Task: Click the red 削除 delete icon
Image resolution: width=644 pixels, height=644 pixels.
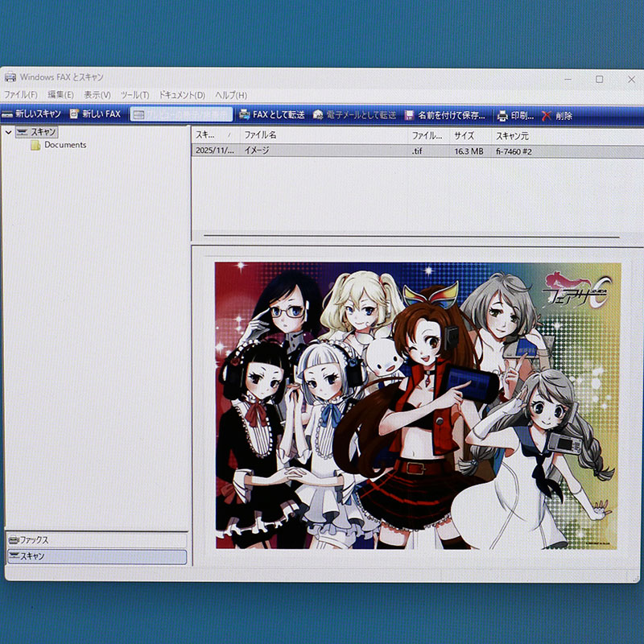Action: (547, 114)
